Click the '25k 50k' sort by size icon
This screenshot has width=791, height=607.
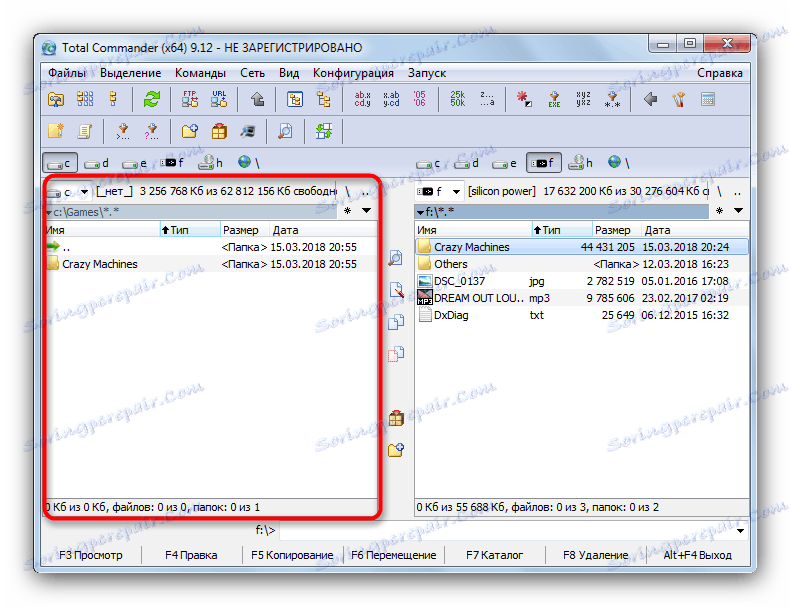click(458, 99)
